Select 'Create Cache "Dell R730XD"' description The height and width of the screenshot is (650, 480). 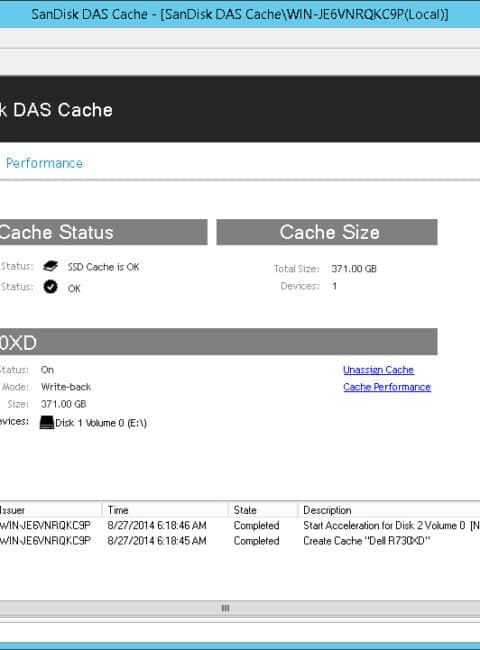click(367, 541)
